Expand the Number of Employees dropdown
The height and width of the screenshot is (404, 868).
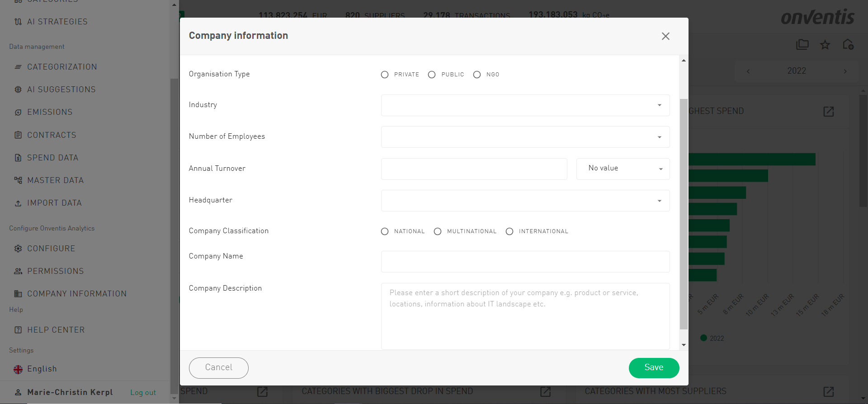(525, 137)
